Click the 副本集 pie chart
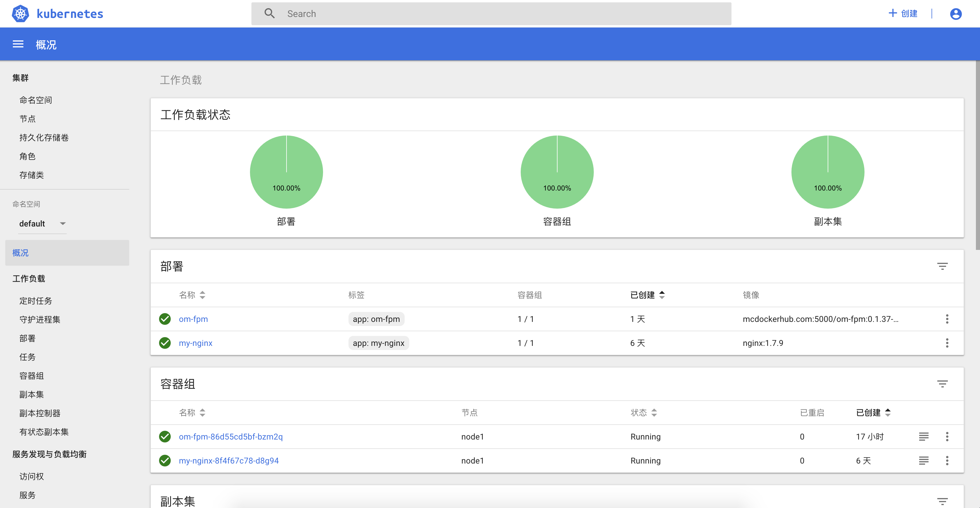Screen dimensions: 980x508 [x=828, y=172]
